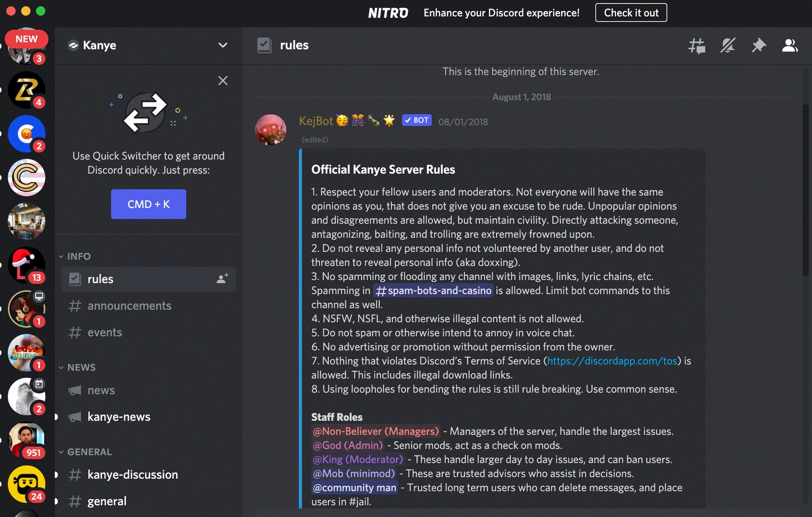Collapse the INFO category

click(75, 256)
